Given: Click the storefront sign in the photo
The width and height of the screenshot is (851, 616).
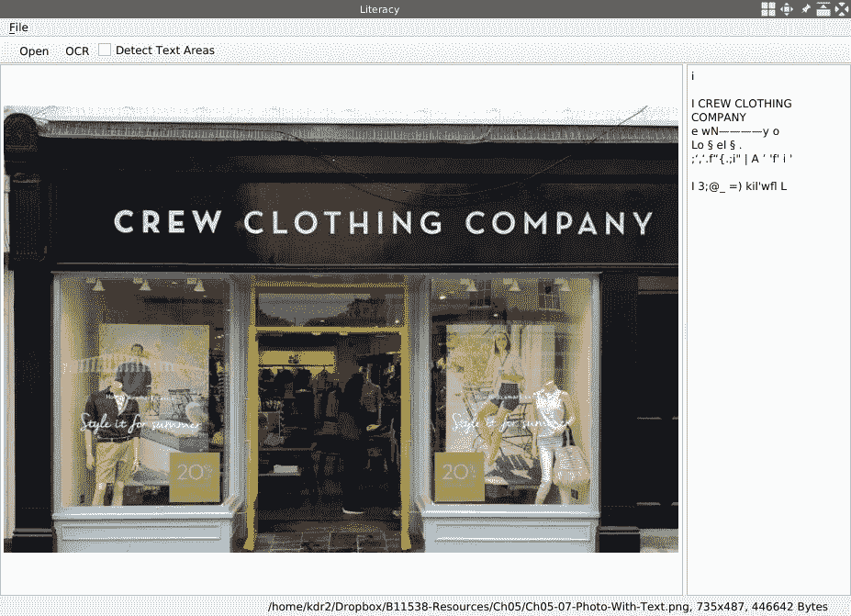Looking at the screenshot, I should (x=383, y=223).
